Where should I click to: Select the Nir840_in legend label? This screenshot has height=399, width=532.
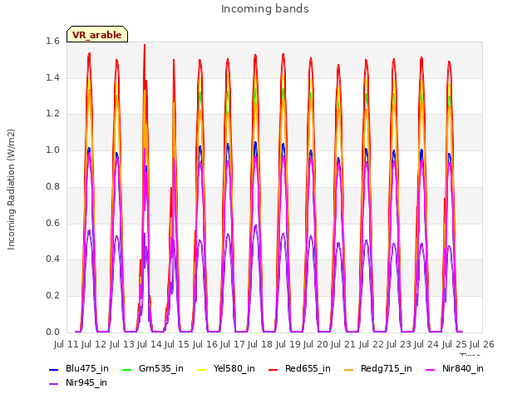pos(463,369)
